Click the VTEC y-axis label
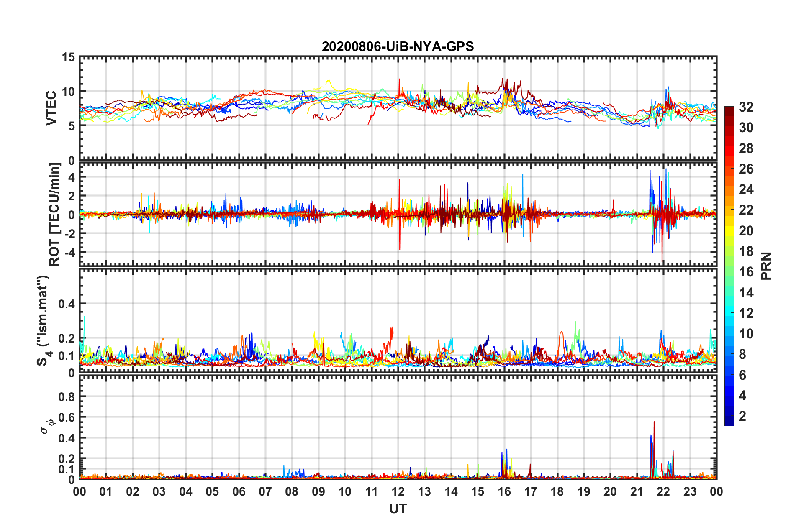Image resolution: width=796 pixels, height=532 pixels. [51, 108]
